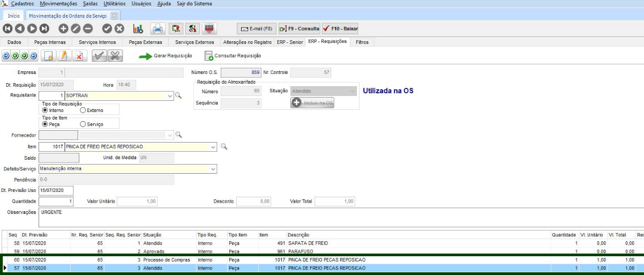Click the Dt. Previsão Uso date field
This screenshot has width=644, height=275.
pos(56,190)
